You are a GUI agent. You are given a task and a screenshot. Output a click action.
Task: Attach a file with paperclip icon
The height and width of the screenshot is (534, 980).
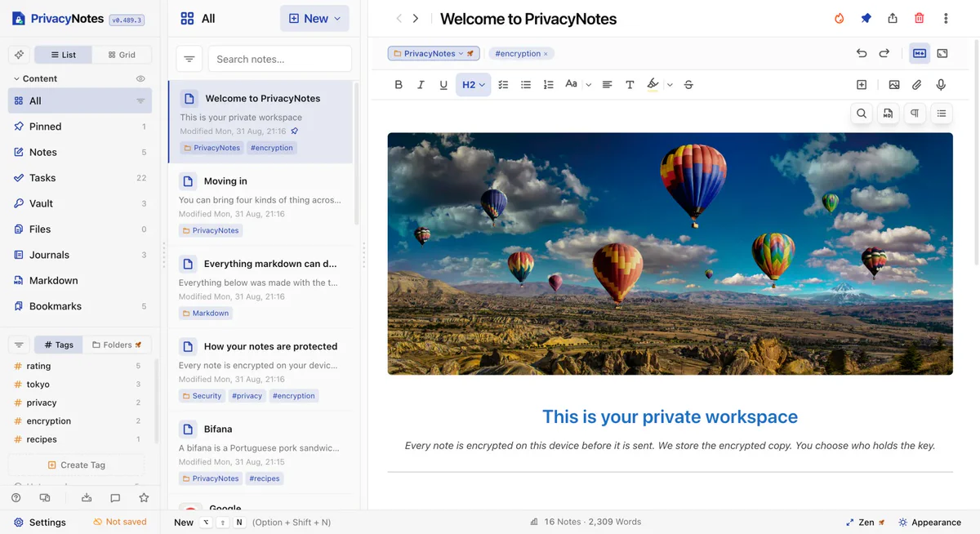917,85
